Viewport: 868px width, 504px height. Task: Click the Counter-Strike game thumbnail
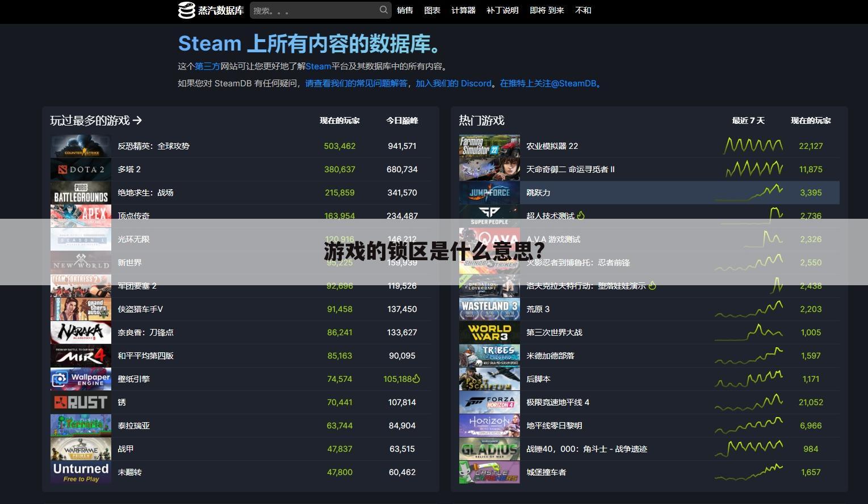[81, 146]
